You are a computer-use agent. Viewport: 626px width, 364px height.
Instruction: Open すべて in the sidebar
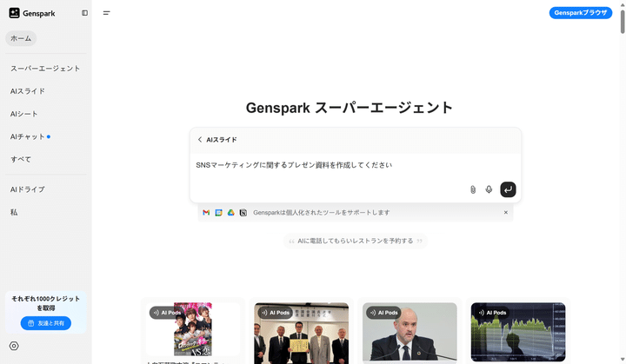(21, 160)
